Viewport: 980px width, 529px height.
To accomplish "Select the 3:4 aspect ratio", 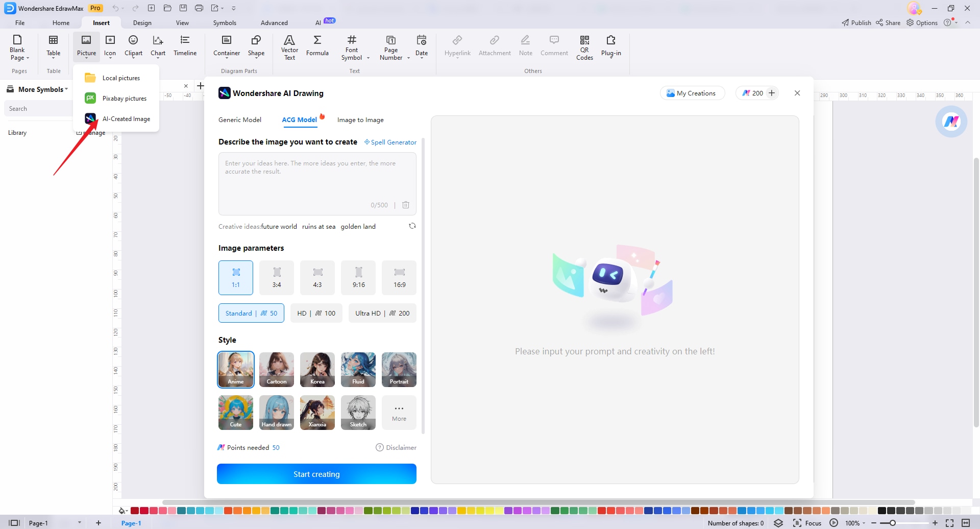I will 277,278.
